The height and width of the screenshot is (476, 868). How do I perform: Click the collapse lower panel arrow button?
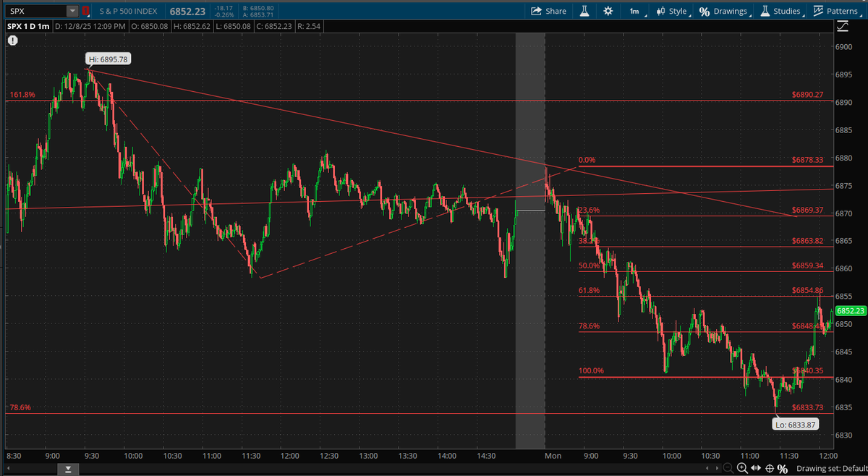coord(67,469)
